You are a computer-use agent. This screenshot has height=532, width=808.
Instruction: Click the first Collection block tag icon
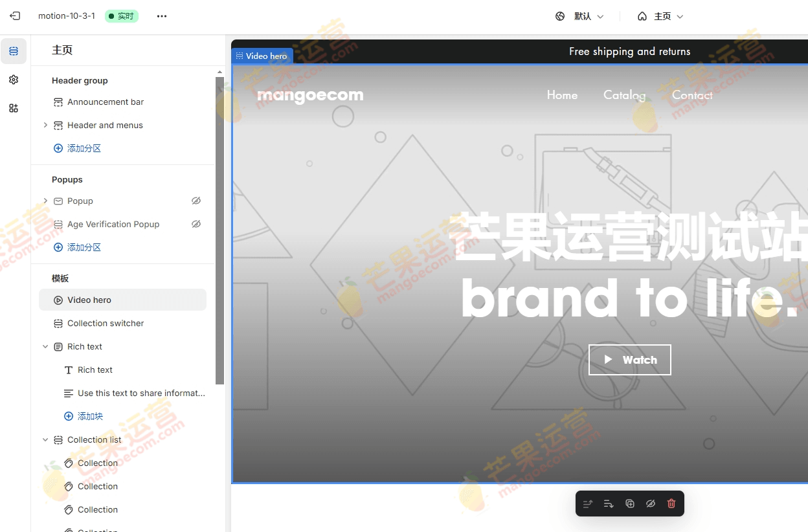pyautogui.click(x=69, y=463)
